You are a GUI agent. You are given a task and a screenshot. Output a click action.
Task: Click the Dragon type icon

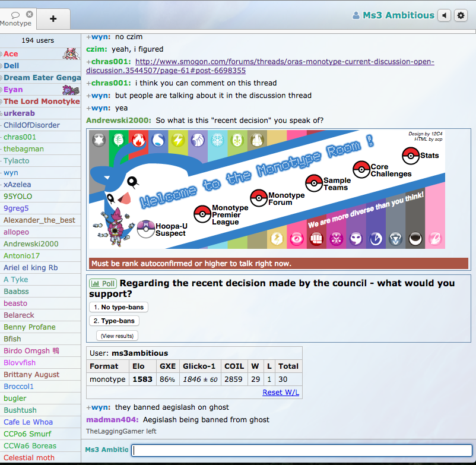click(376, 239)
